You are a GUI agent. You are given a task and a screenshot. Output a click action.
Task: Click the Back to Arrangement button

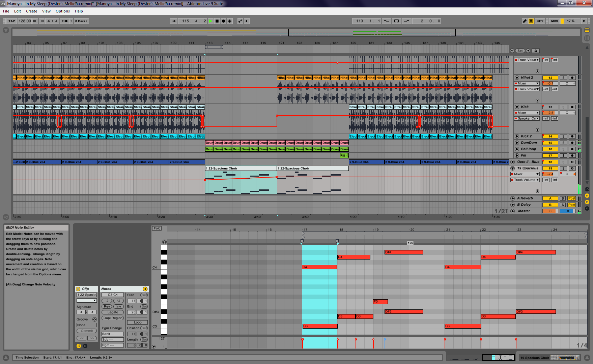247,21
